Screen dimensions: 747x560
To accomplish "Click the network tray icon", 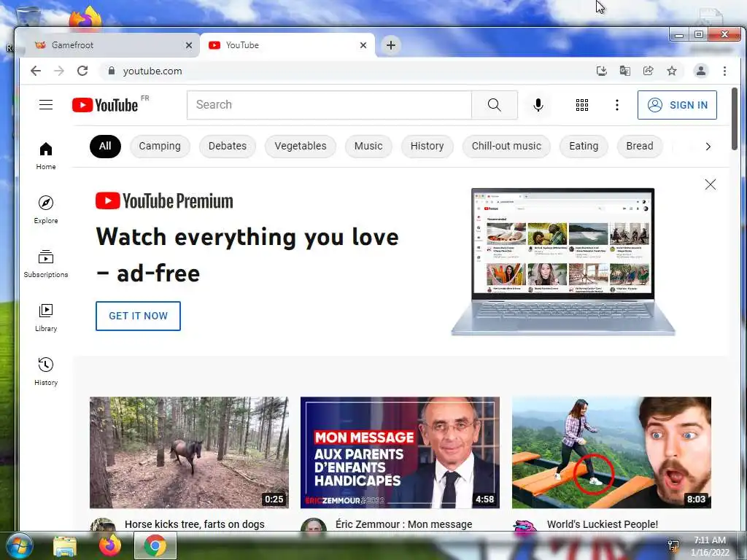I will tap(673, 545).
